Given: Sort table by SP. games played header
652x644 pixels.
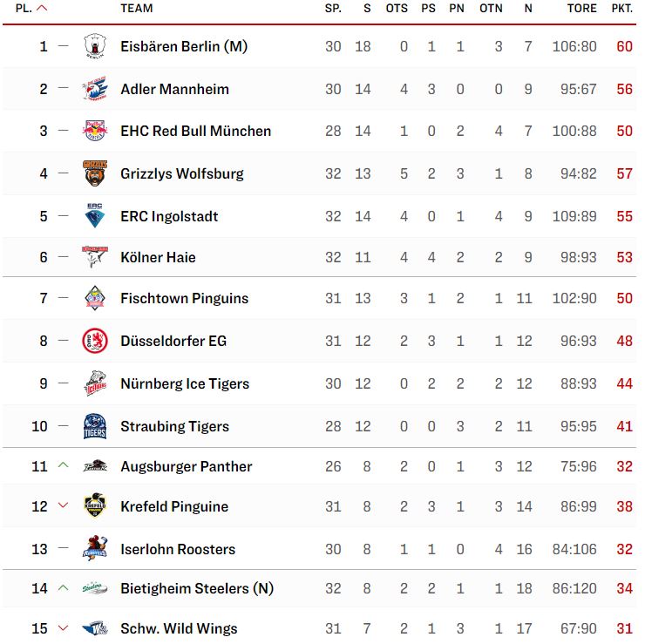Looking at the screenshot, I should tap(333, 9).
